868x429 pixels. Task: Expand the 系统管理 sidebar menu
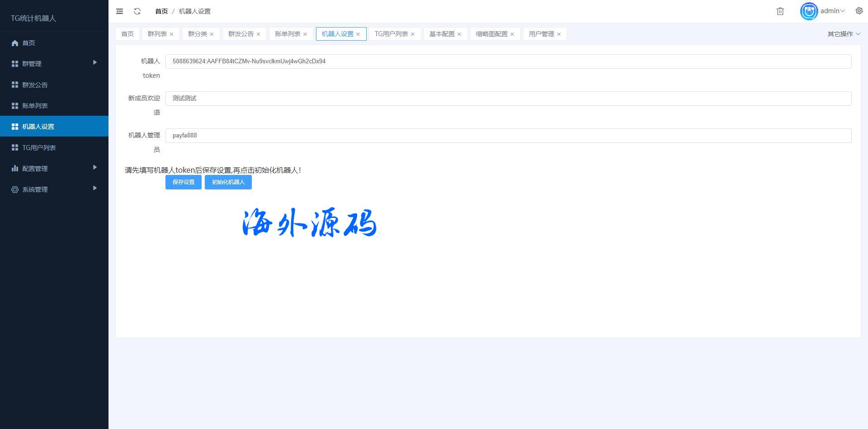(54, 189)
